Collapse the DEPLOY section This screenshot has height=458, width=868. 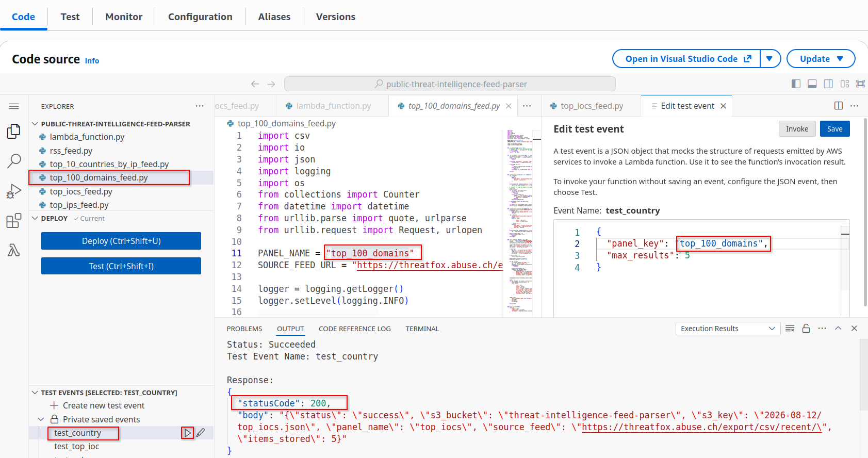coord(35,218)
